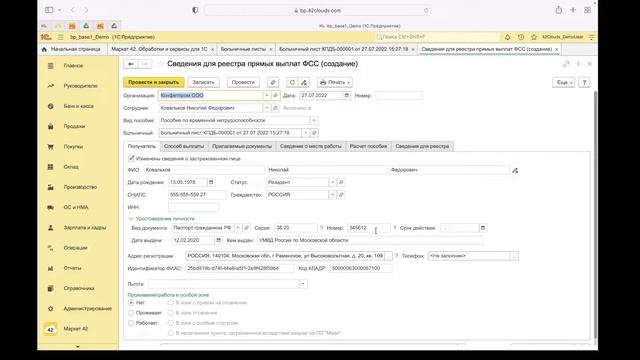Viewport: 640px width, 360px height.
Task: Switch to Расчет пособия tab
Action: (368, 146)
